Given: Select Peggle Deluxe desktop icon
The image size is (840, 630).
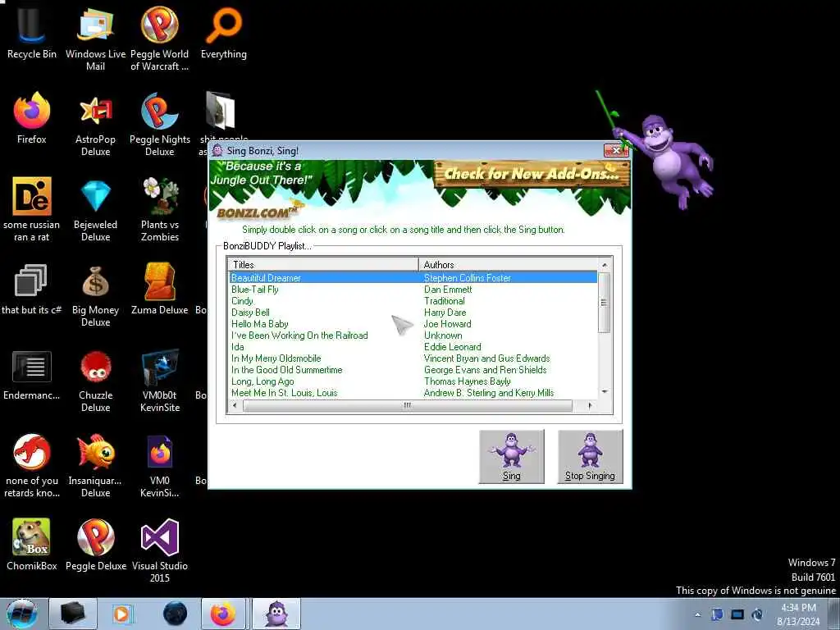Looking at the screenshot, I should (x=95, y=545).
